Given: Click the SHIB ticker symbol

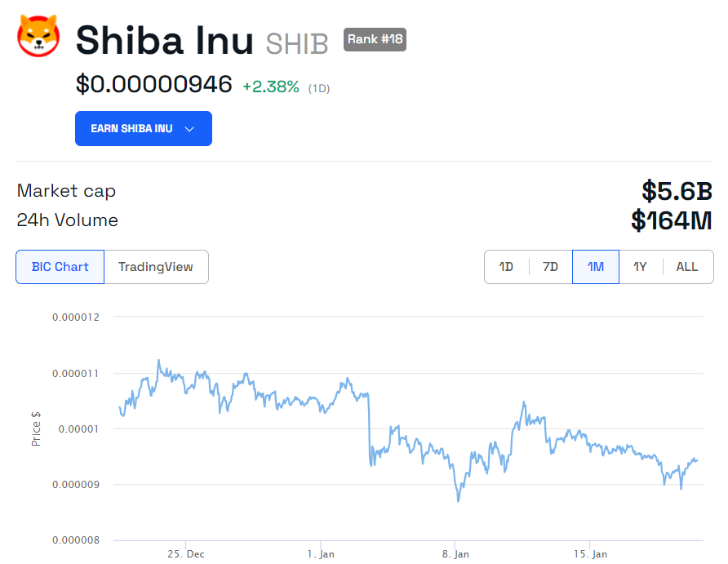Looking at the screenshot, I should (x=297, y=44).
